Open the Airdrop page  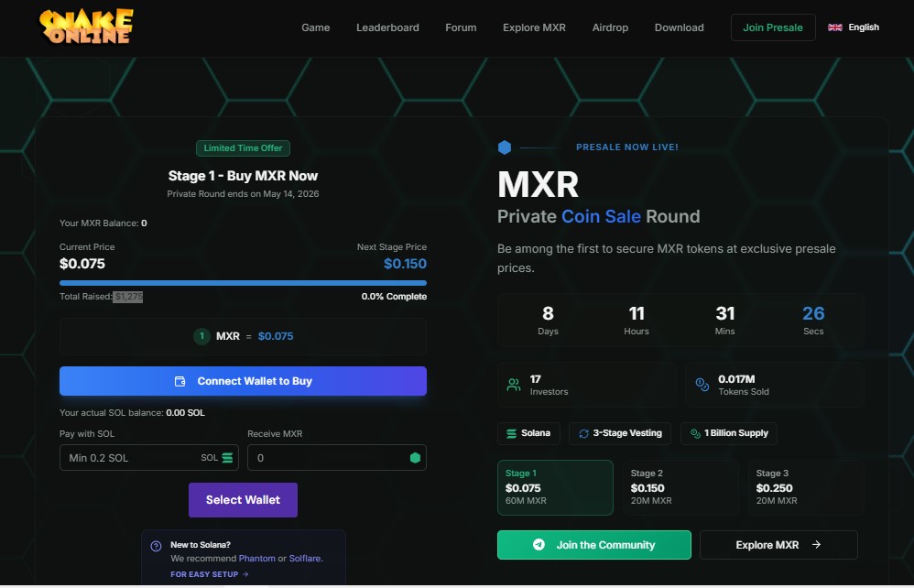(x=610, y=27)
